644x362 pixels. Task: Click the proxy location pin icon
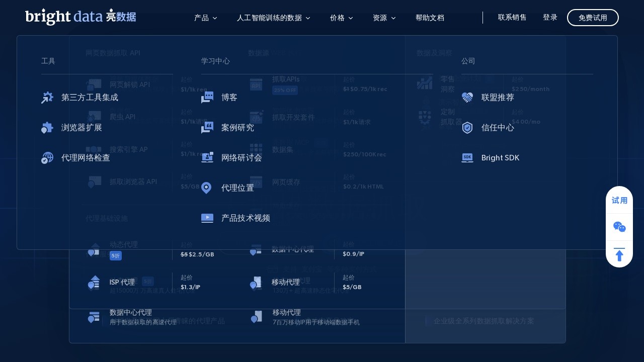tap(206, 188)
